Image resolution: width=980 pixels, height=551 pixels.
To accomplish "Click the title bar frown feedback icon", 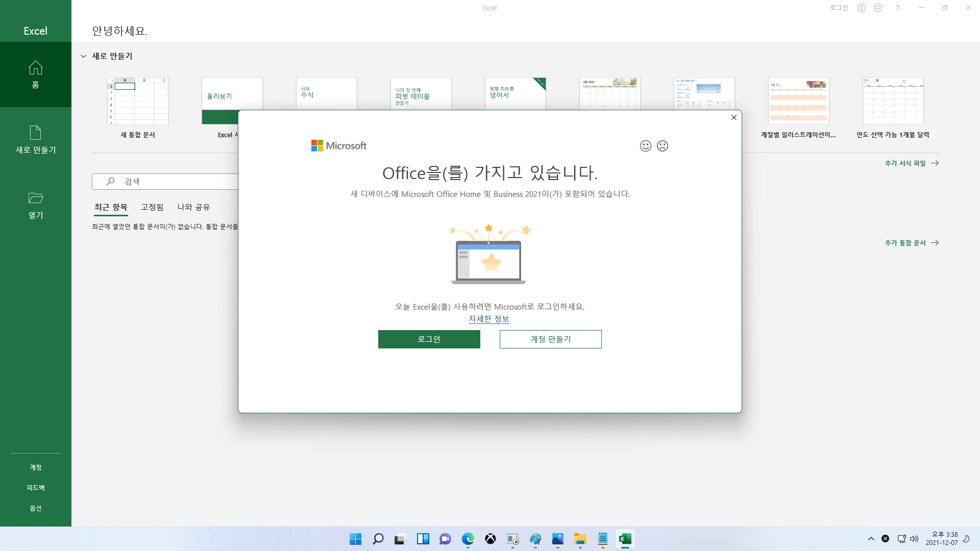I will (878, 8).
